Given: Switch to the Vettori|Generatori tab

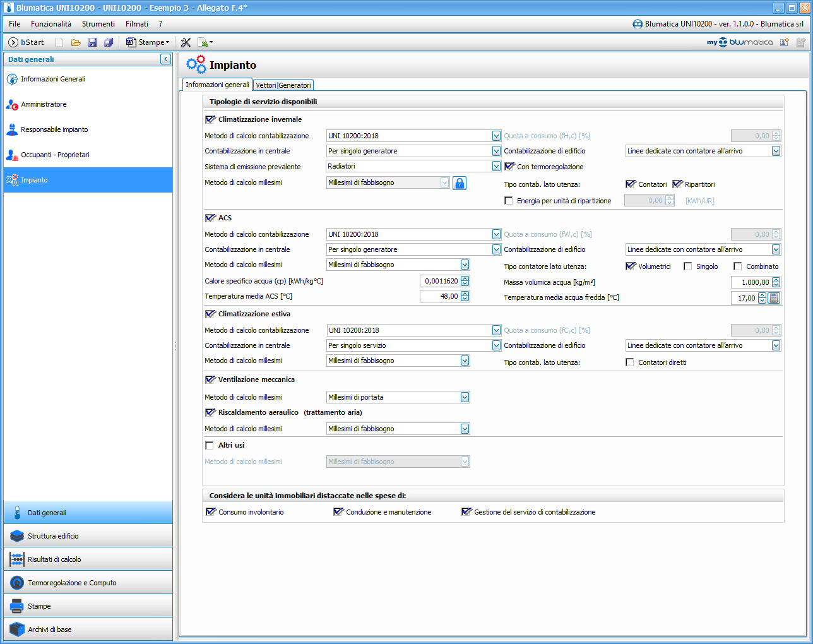Looking at the screenshot, I should point(283,85).
